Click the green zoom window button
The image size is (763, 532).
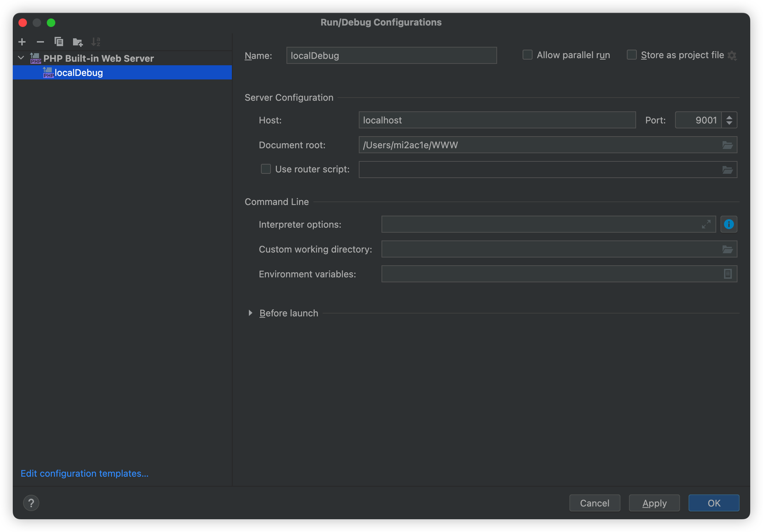coord(51,23)
